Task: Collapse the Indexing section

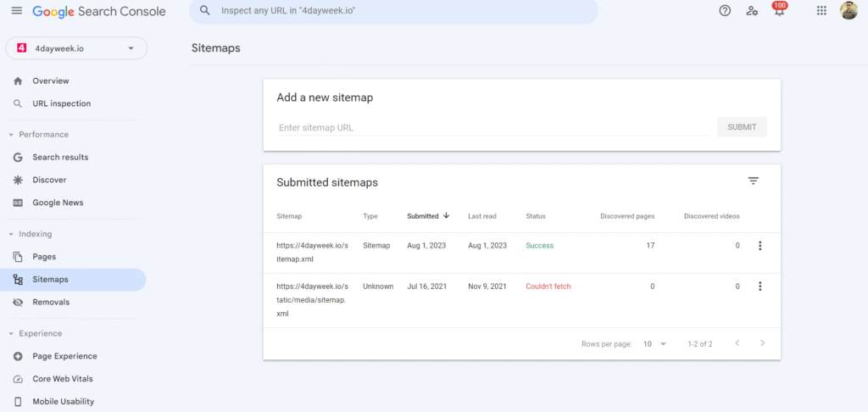Action: coord(11,234)
